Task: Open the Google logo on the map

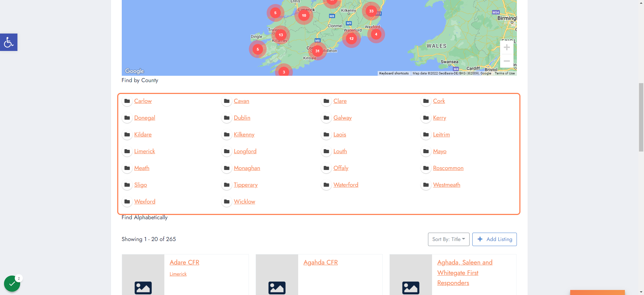Action: coord(135,71)
